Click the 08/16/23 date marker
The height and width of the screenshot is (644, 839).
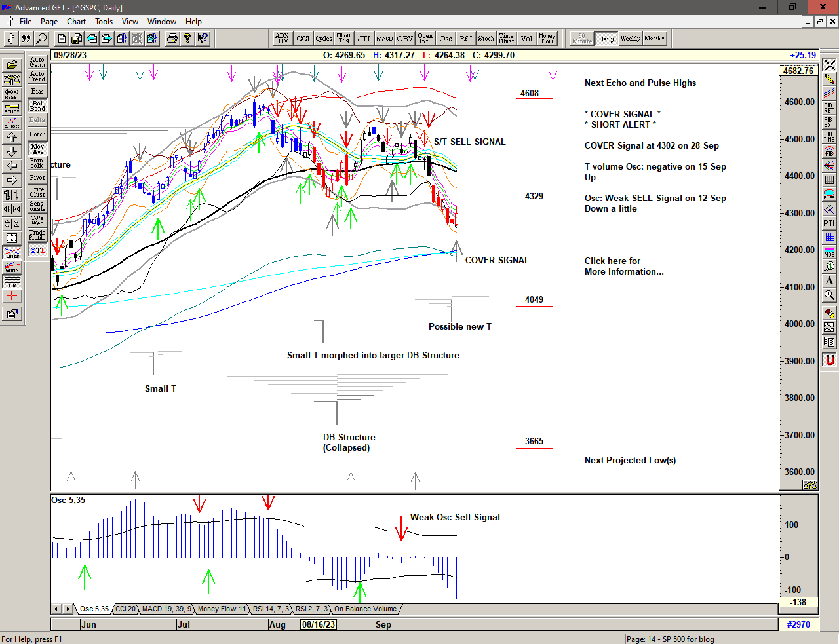click(x=319, y=624)
